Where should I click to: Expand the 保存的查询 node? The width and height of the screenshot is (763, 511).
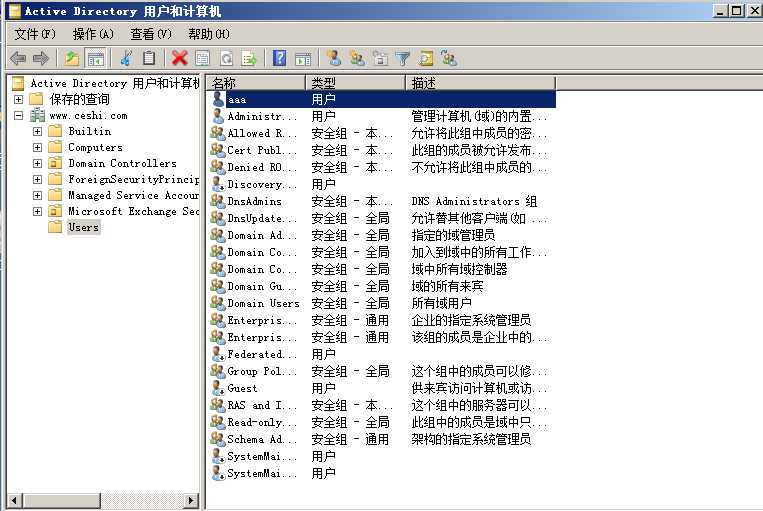[18, 99]
